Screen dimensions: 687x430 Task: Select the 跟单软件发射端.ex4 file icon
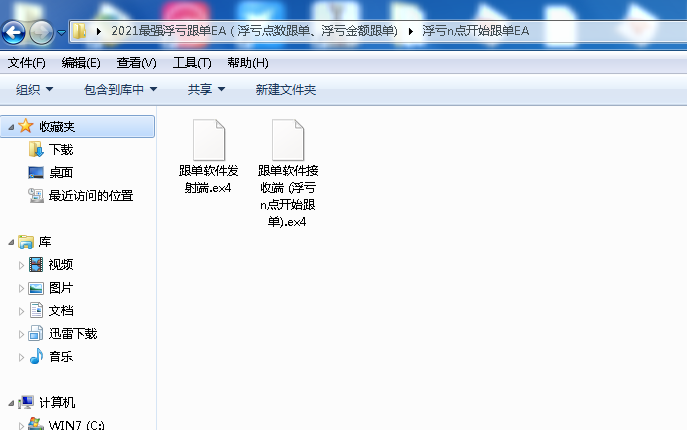point(209,140)
